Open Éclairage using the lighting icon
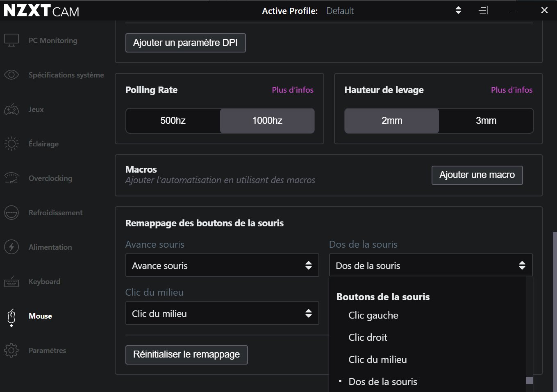 (x=11, y=144)
